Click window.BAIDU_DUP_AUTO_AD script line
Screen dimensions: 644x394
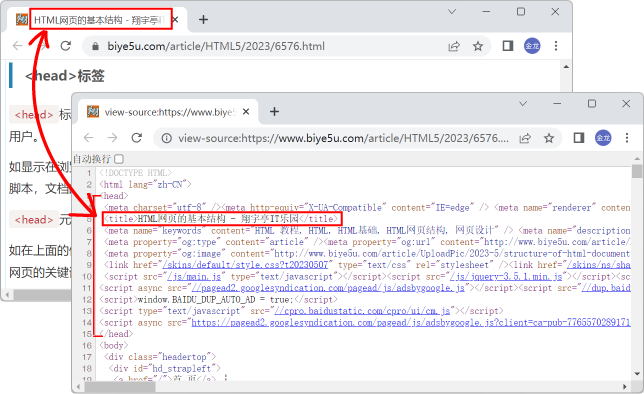[x=218, y=300]
